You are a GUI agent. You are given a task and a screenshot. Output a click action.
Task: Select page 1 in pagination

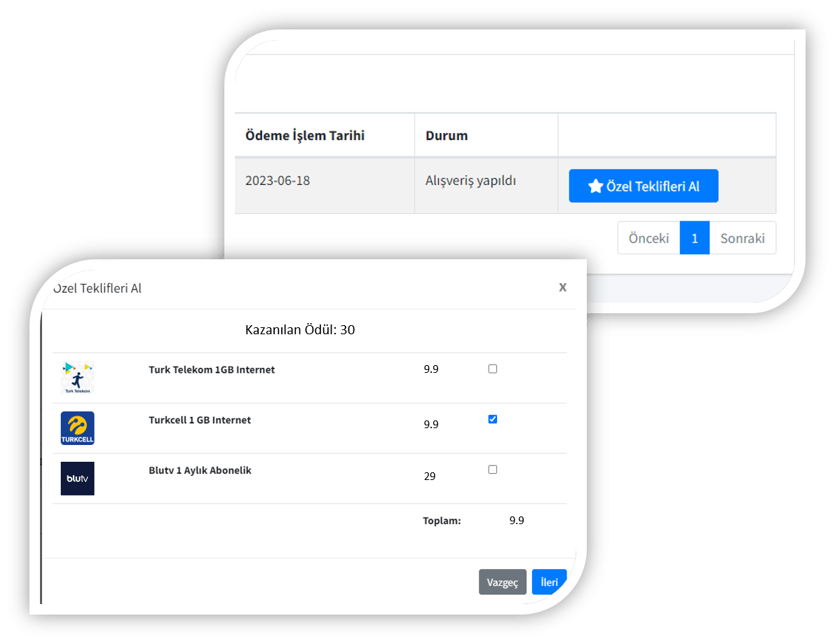coord(694,238)
